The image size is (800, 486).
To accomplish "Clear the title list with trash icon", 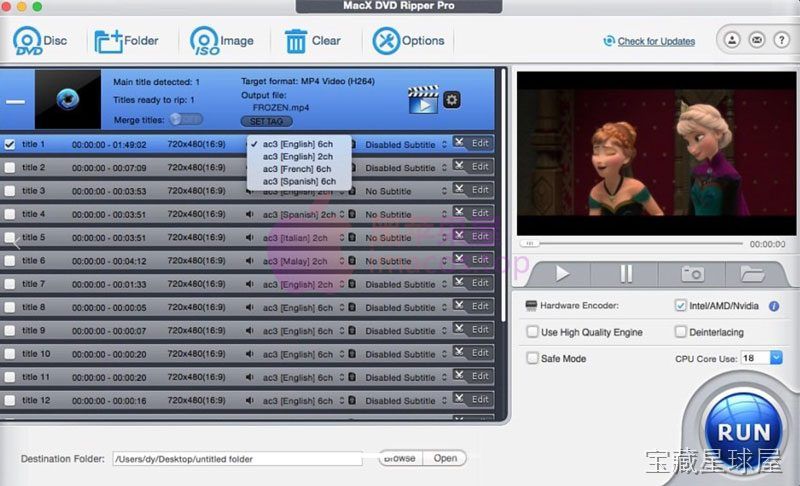I will pos(295,41).
